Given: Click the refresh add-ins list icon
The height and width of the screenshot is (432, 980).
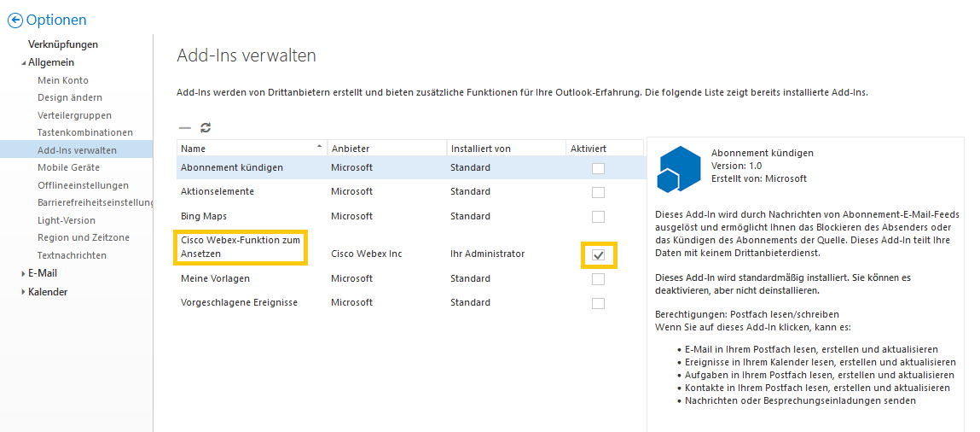Looking at the screenshot, I should point(206,127).
